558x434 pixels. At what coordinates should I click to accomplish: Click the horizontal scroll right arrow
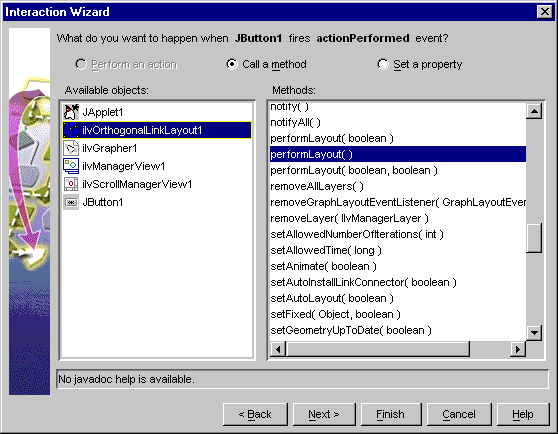coord(518,349)
